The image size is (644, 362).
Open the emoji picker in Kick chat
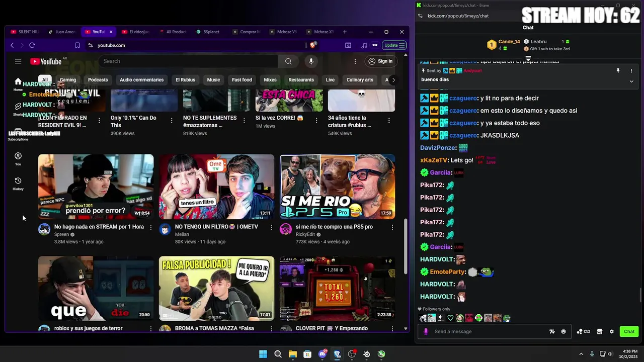[x=563, y=331]
